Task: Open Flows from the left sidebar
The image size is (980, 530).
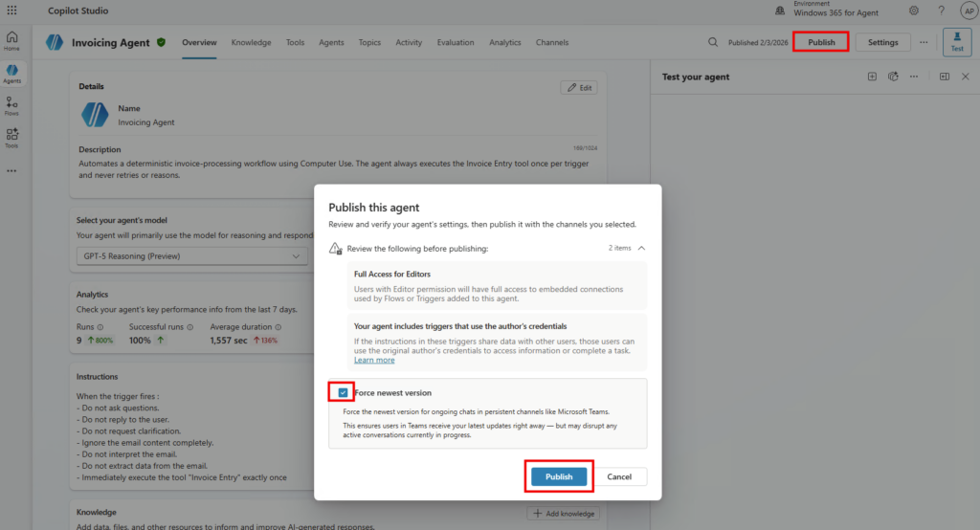Action: point(11,106)
